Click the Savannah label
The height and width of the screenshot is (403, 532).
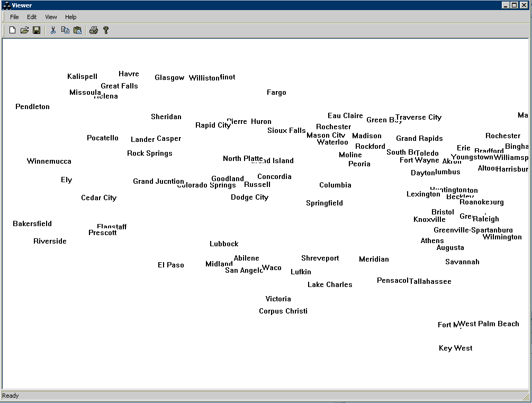(x=462, y=262)
